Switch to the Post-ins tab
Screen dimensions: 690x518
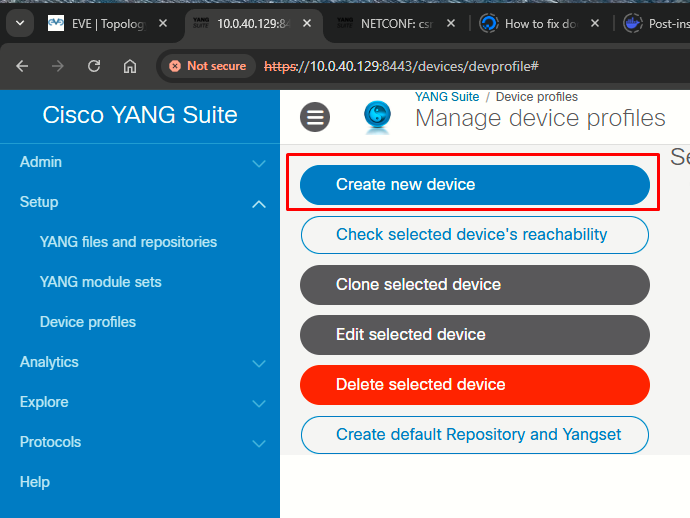656,24
